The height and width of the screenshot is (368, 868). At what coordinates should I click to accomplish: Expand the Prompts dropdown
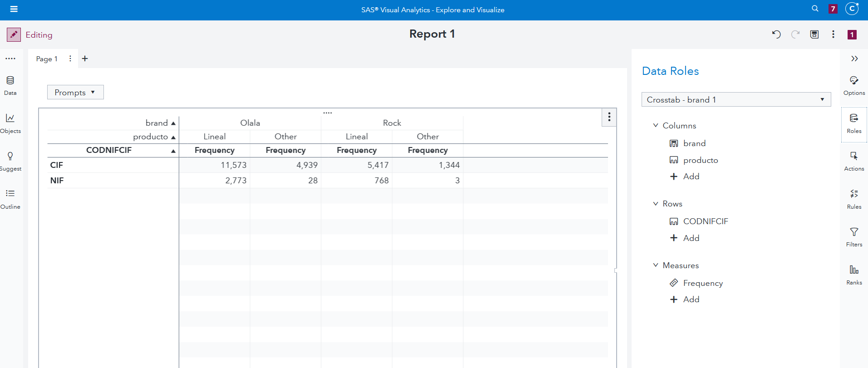[x=75, y=93]
